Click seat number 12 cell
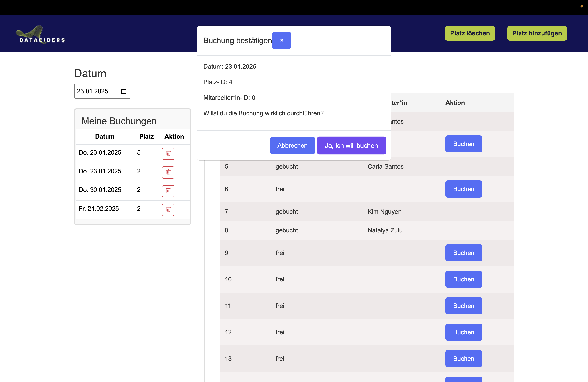The width and height of the screenshot is (588, 382). click(x=228, y=332)
